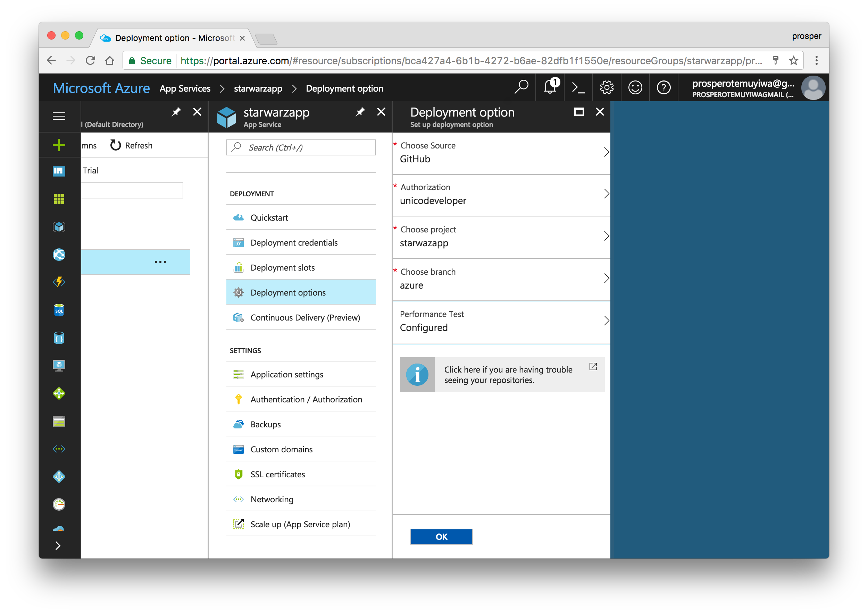868x614 pixels.
Task: Click the Search Ctrl+/ input field
Action: tap(303, 147)
